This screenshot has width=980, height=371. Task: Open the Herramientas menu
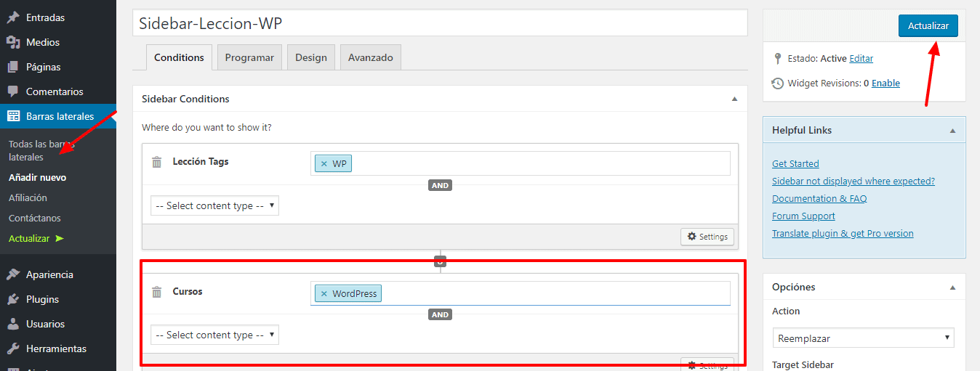58,348
